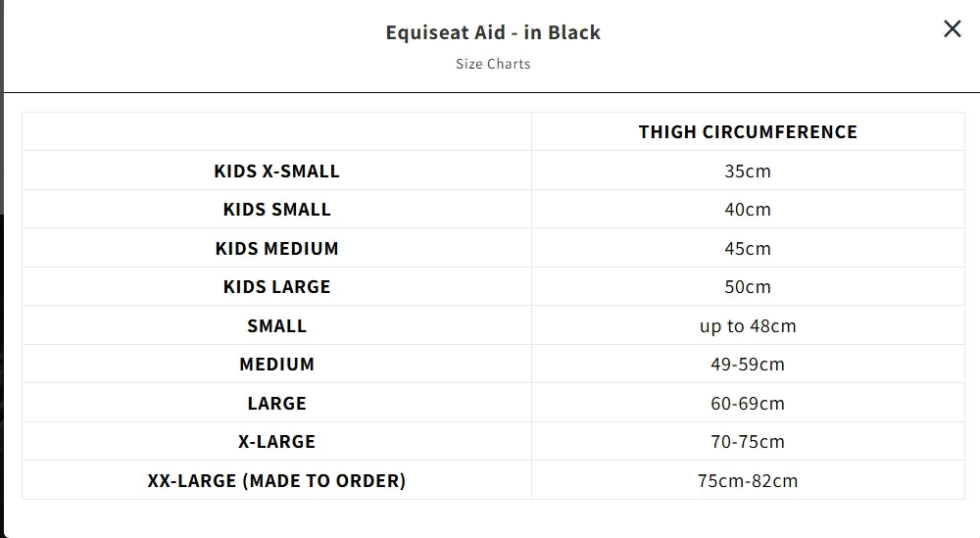The image size is (980, 538).
Task: Select the 40cm measurement cell
Action: [748, 209]
